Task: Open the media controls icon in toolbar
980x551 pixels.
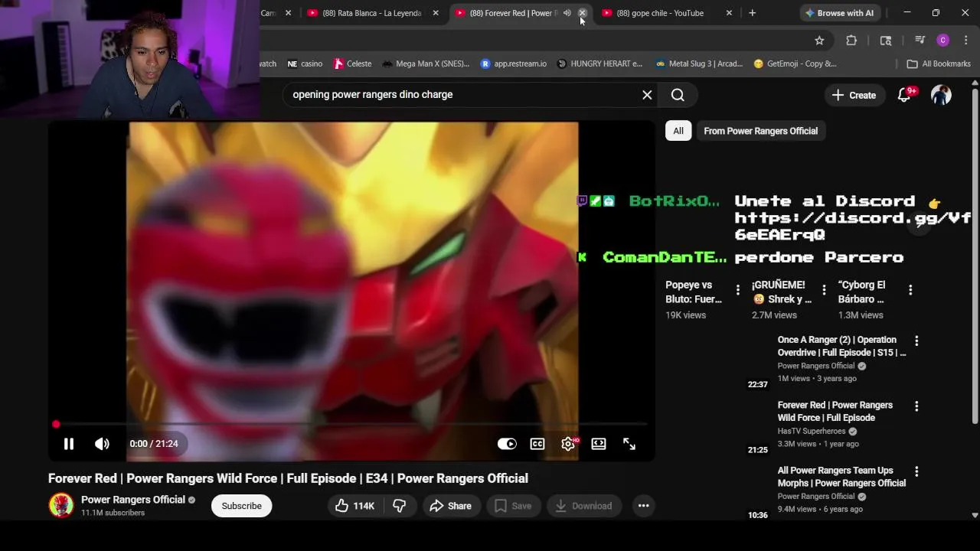Action: 920,41
